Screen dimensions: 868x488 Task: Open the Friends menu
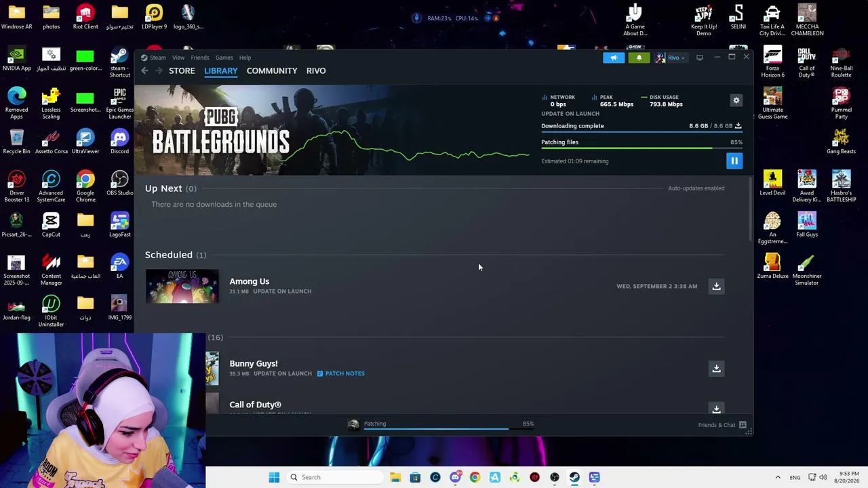(200, 58)
